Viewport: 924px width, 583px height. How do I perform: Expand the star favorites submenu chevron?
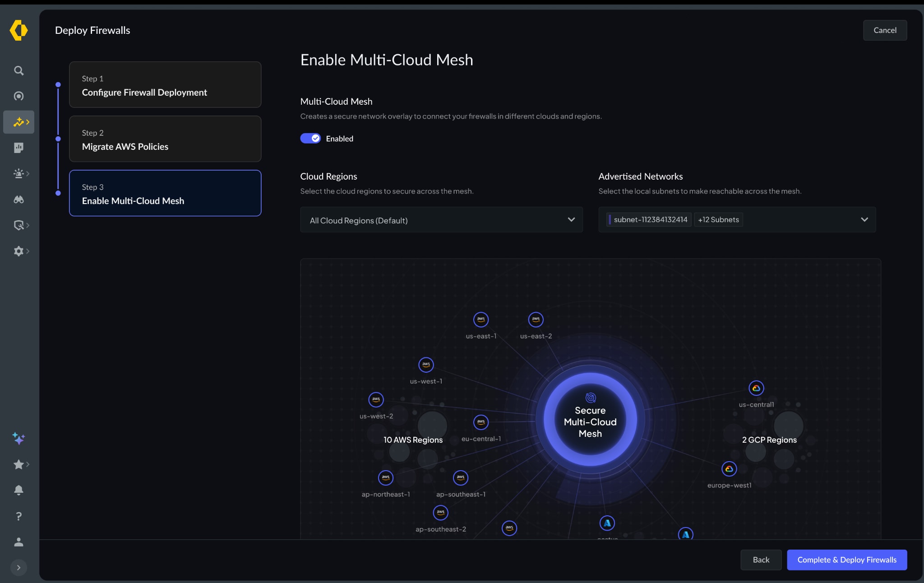click(28, 464)
